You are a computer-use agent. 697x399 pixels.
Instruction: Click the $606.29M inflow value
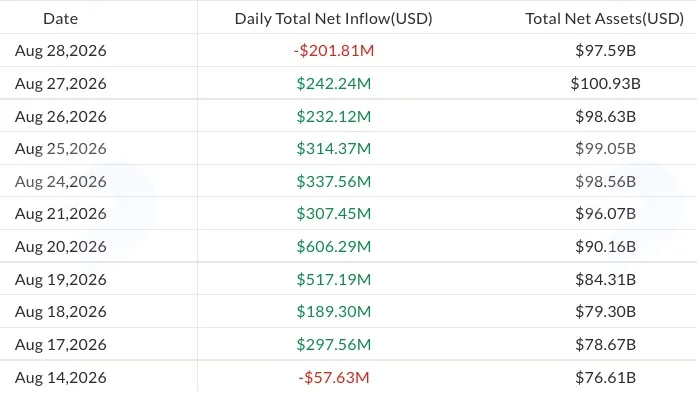point(333,247)
